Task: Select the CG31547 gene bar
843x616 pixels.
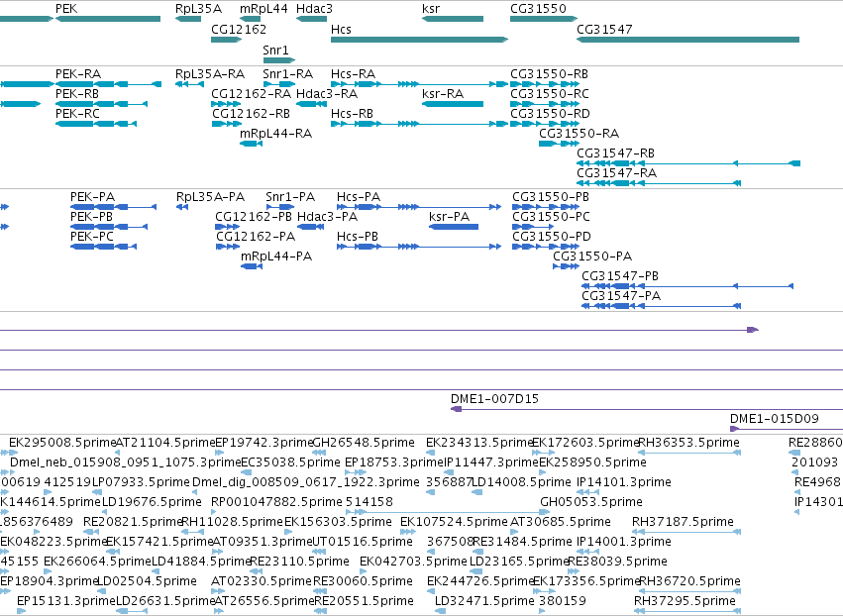Action: coord(688,40)
